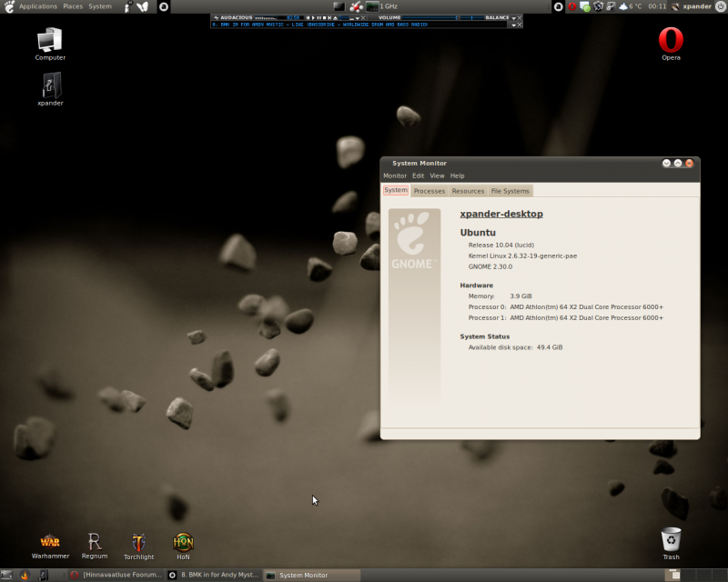Open the Places menu in top panel
728x582 pixels.
73,6
